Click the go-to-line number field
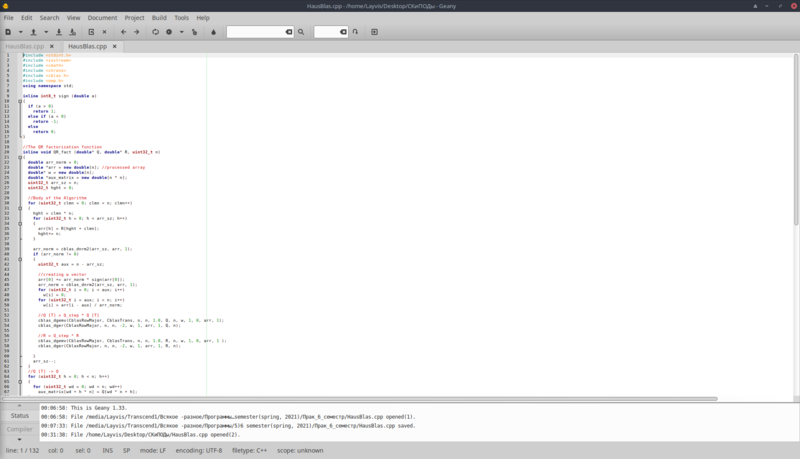 coord(327,32)
